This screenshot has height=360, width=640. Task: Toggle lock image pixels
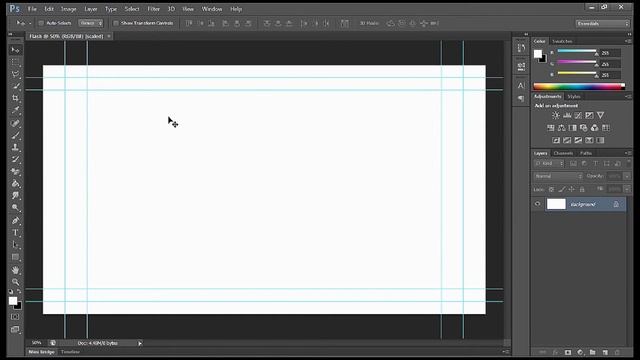pos(562,189)
